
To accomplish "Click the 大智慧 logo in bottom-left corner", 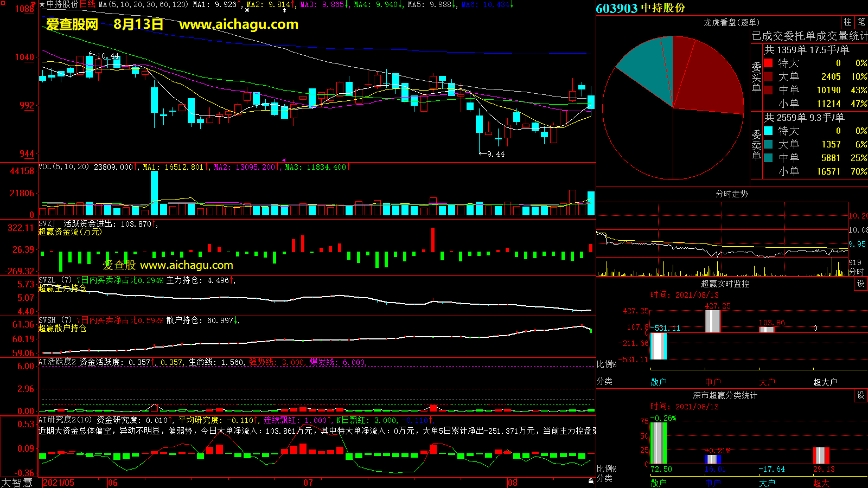I will pyautogui.click(x=17, y=483).
